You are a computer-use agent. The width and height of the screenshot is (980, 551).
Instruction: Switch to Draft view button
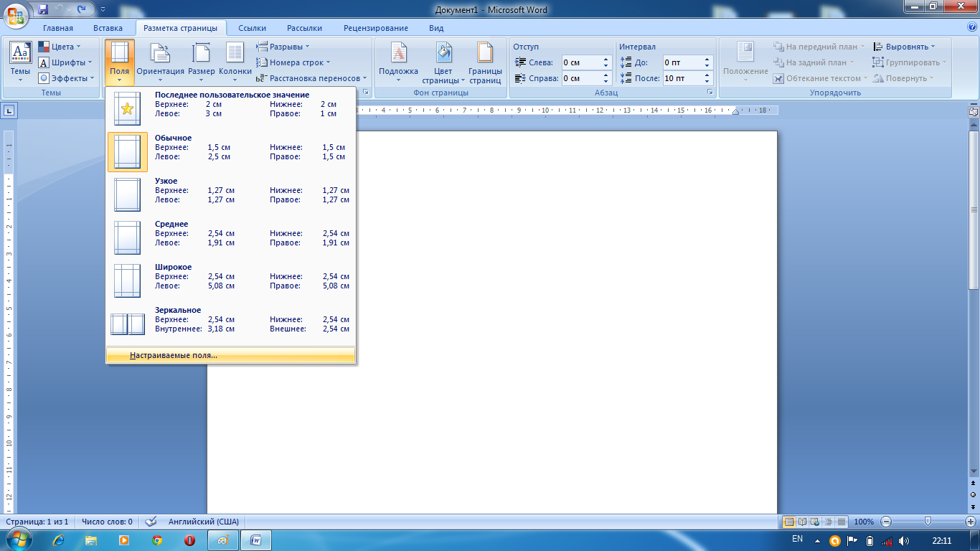[840, 522]
